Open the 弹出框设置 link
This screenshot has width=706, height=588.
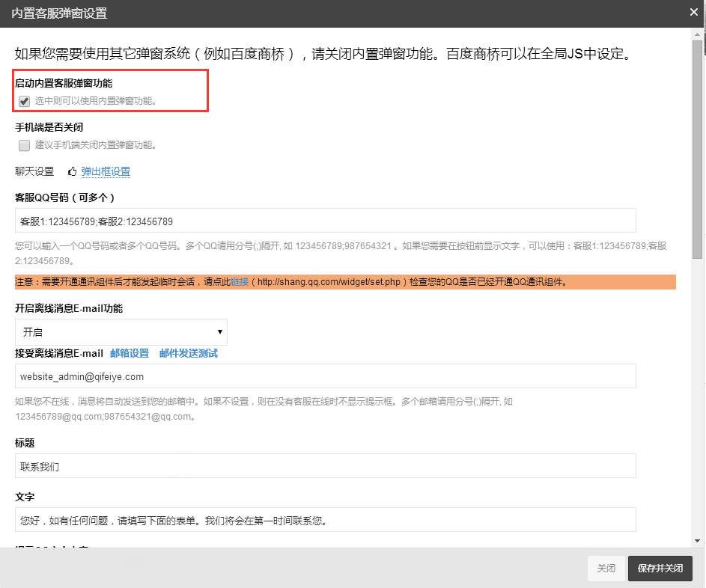106,171
